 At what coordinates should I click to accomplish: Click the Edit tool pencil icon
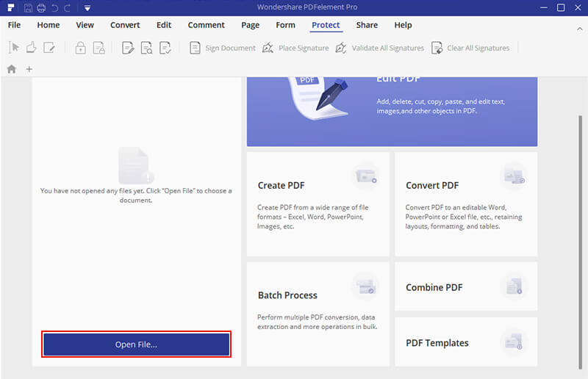click(x=49, y=48)
